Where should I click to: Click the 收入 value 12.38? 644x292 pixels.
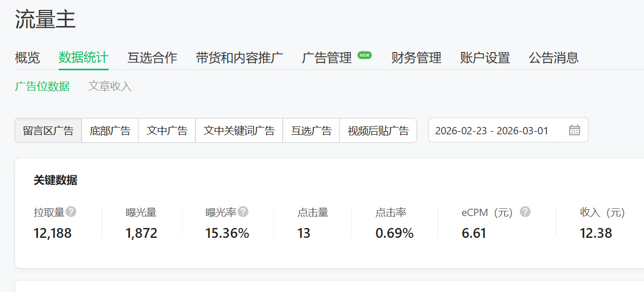click(596, 233)
